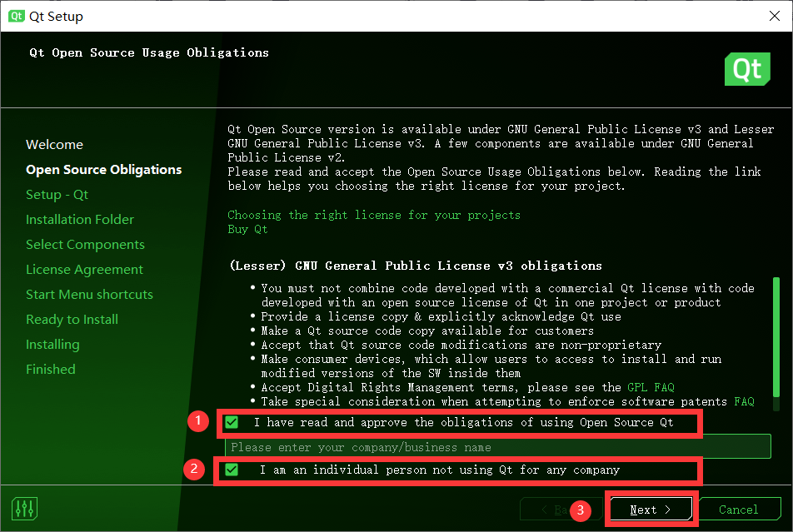Select 'Setup - Qt' step in sidebar

pyautogui.click(x=57, y=195)
